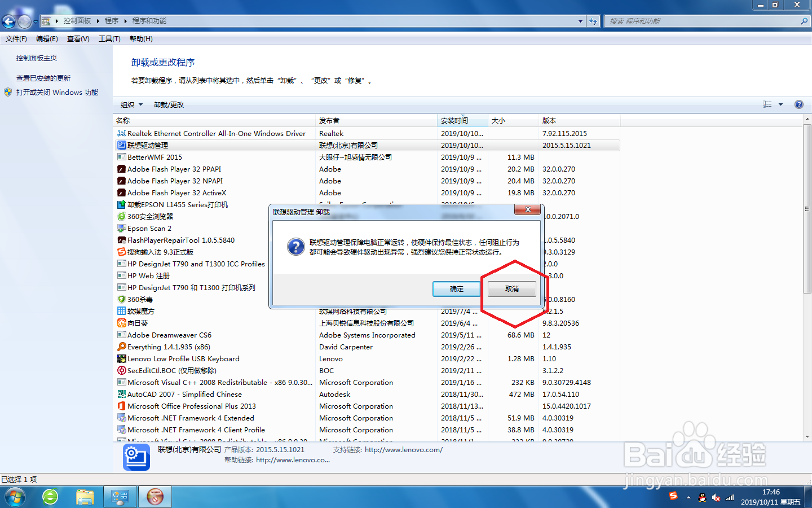Expand the hidden system tray icons arrow
812x508 pixels.
click(689, 497)
